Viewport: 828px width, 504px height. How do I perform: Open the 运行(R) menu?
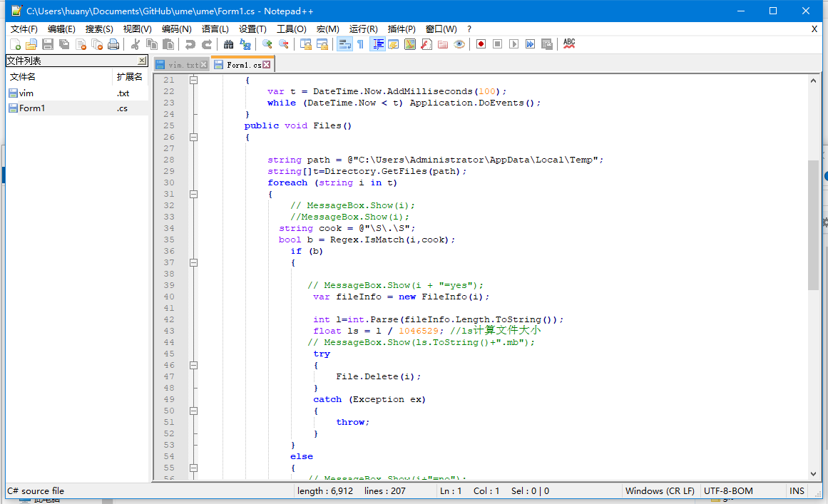coord(363,29)
